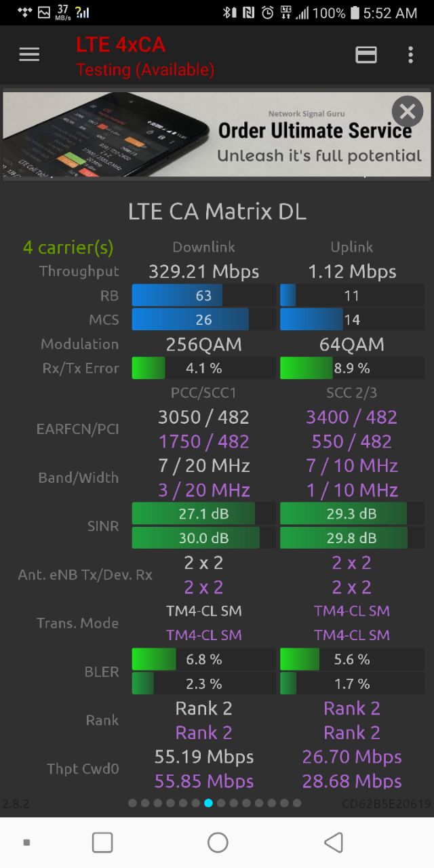
Task: Open the hamburger navigation menu
Action: point(29,55)
